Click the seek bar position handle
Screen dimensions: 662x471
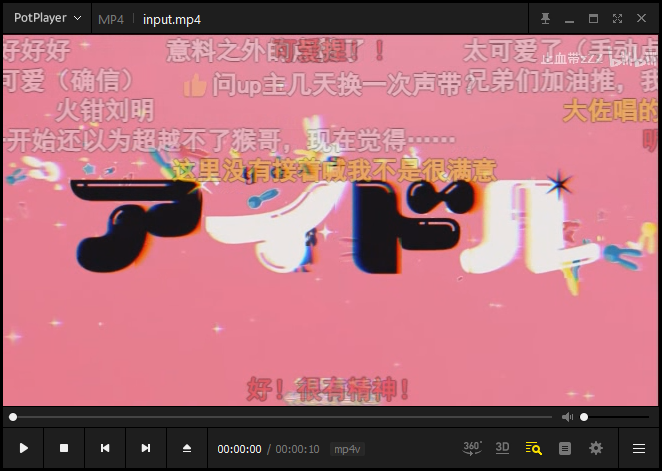pyautogui.click(x=13, y=417)
